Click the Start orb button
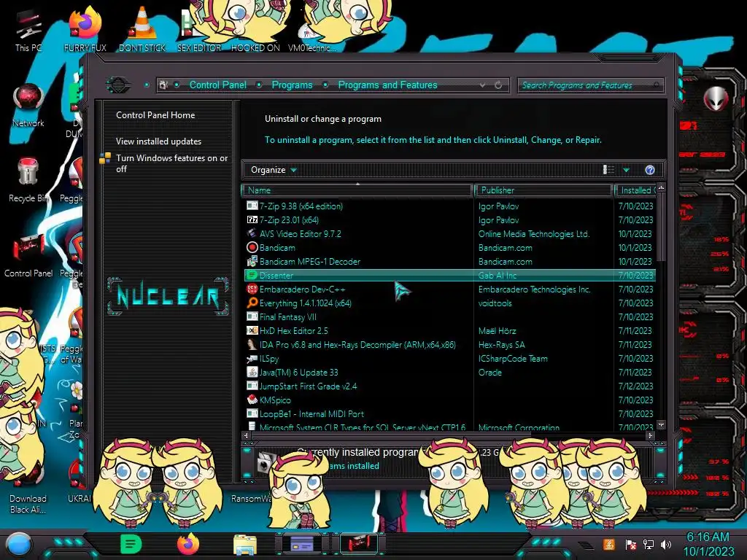Screen dimensions: 747x560 [x=18, y=544]
